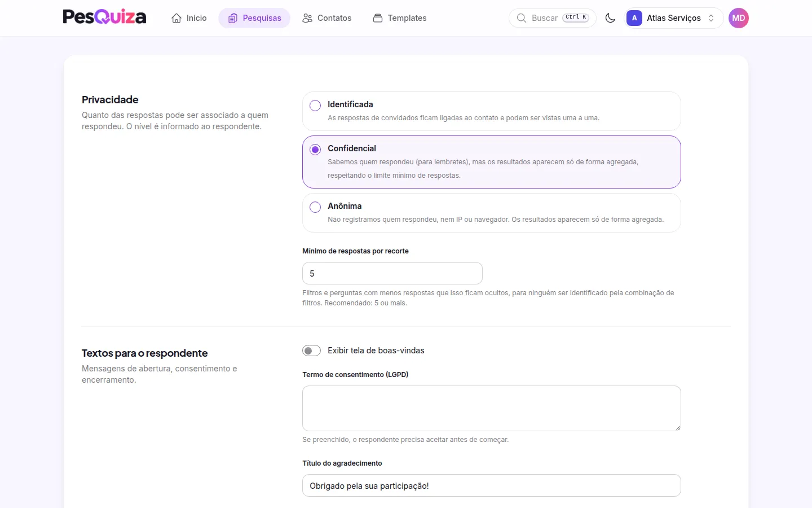Open the MD user avatar menu
This screenshot has height=508, width=812.
[739, 18]
